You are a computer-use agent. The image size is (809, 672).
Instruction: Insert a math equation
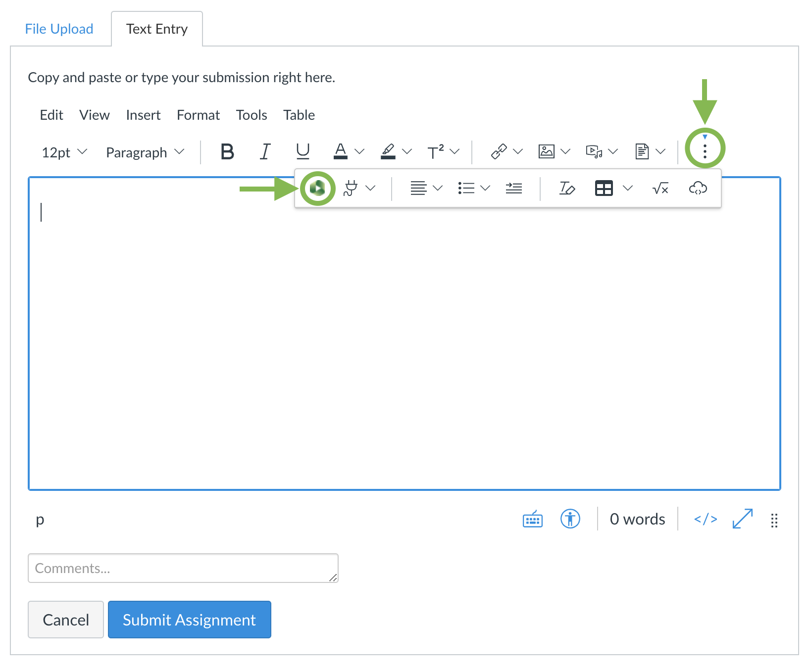[660, 188]
